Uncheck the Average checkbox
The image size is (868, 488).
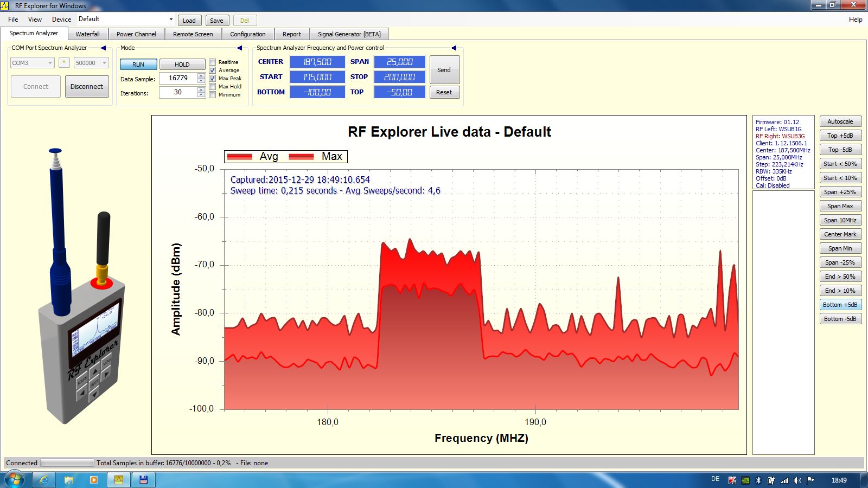point(213,70)
